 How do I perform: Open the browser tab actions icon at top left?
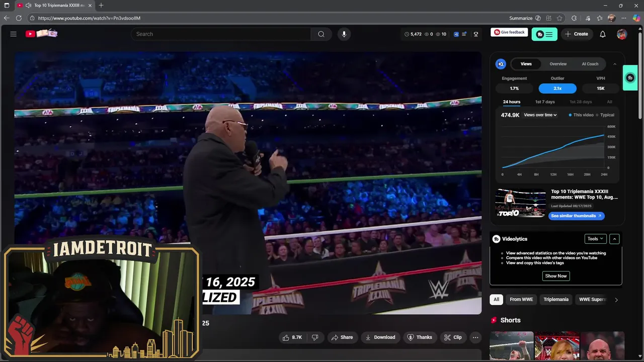pyautogui.click(x=7, y=6)
